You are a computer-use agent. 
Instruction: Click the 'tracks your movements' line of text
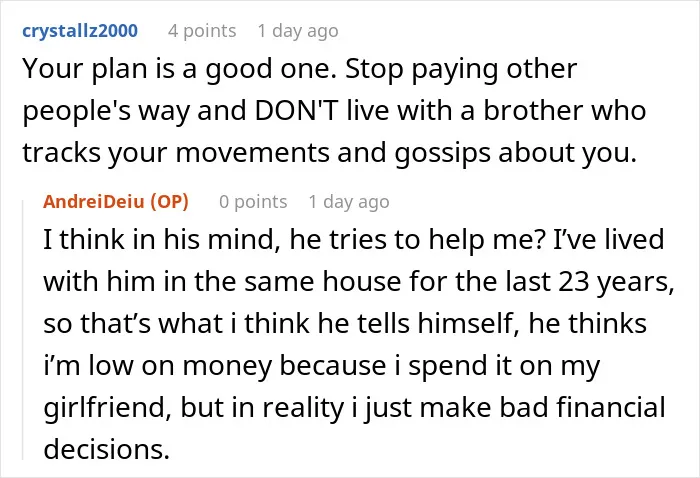click(329, 153)
